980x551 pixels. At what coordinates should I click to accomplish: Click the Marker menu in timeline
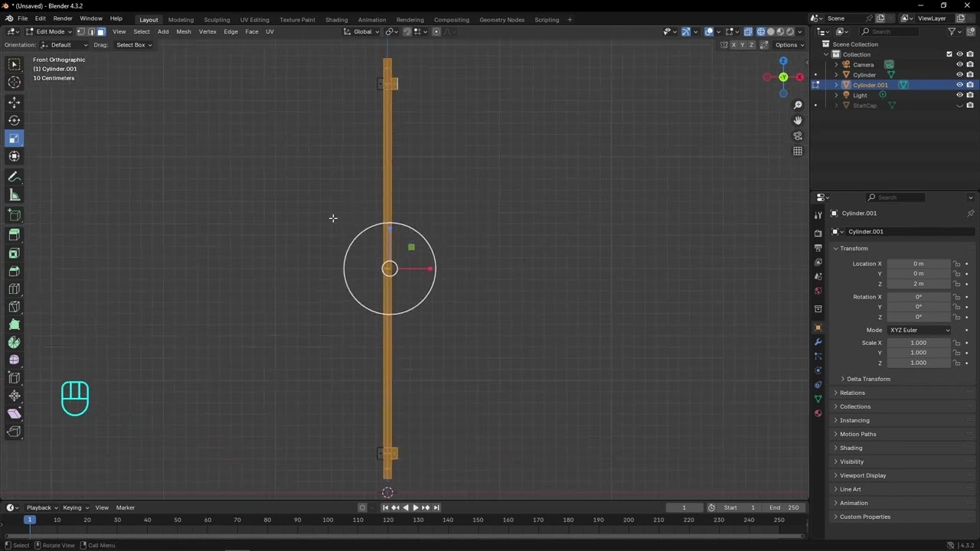click(x=126, y=507)
